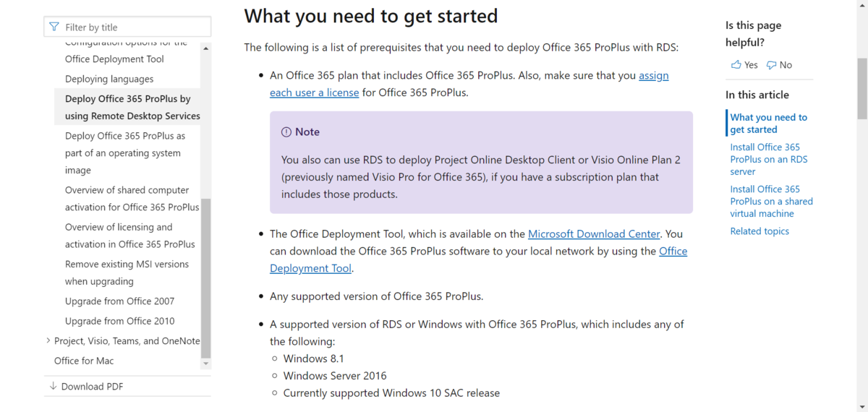The image size is (868, 412).
Task: Select Office for Mac in sidebar
Action: 84,361
